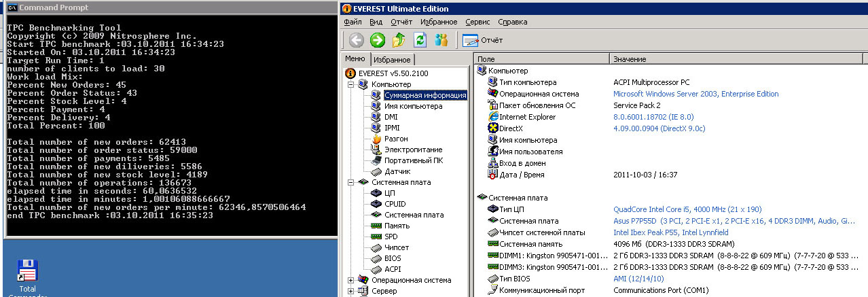Click the Операционная система Windows icon in tree

pyautogui.click(x=363, y=280)
